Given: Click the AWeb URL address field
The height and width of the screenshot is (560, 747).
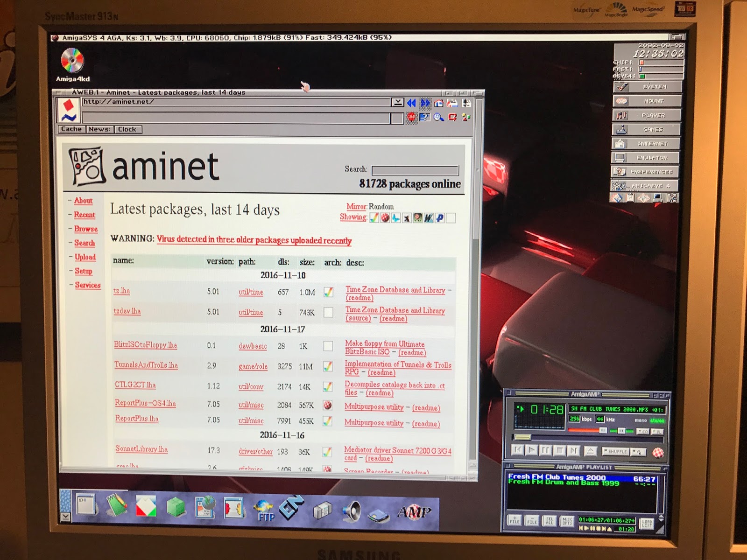Looking at the screenshot, I should (x=236, y=102).
